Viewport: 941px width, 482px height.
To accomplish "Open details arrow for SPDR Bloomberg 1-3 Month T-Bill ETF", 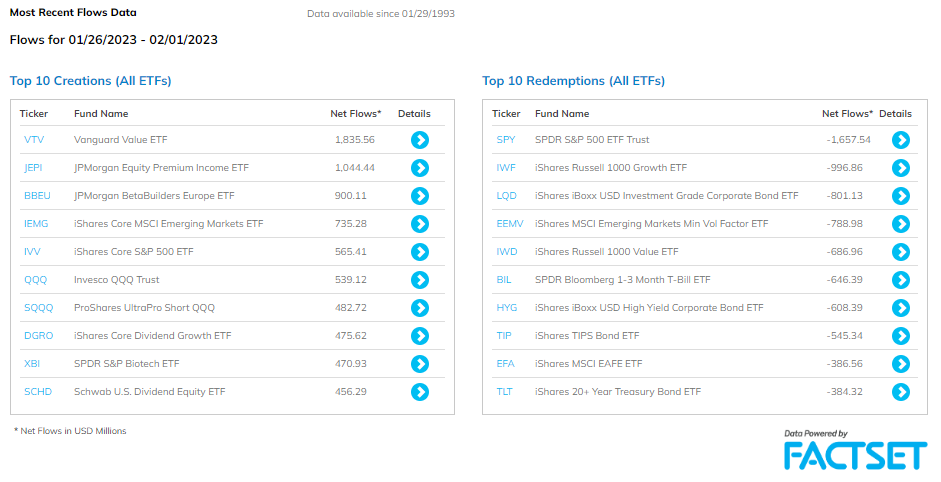I will pyautogui.click(x=901, y=280).
